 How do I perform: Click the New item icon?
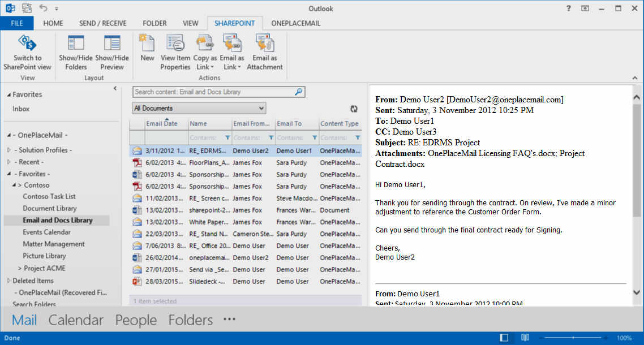(x=147, y=44)
